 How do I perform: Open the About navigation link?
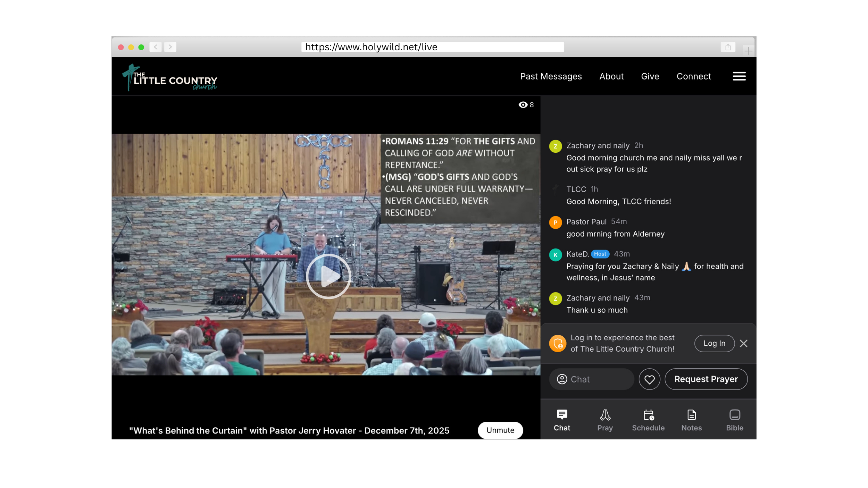611,76
